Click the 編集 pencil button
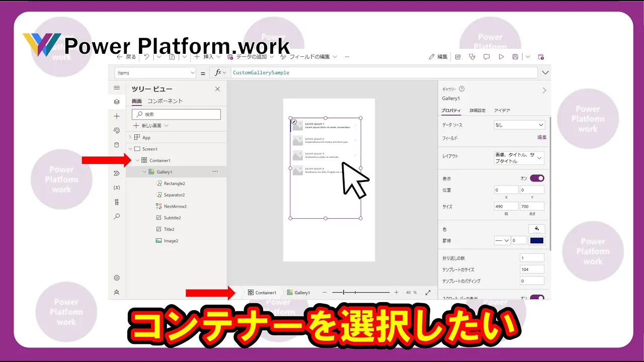Screen dimensions: 644x362 click(438, 57)
